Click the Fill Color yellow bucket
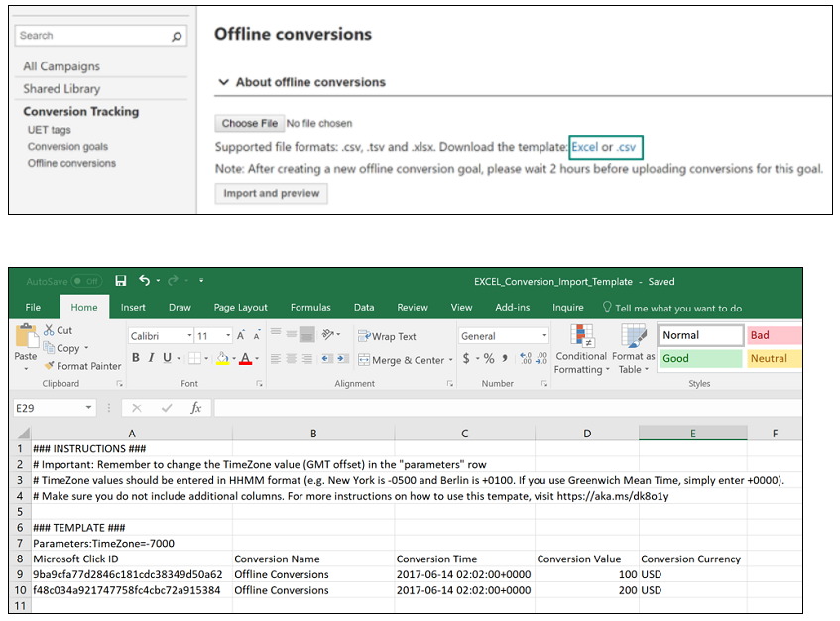 [x=223, y=358]
